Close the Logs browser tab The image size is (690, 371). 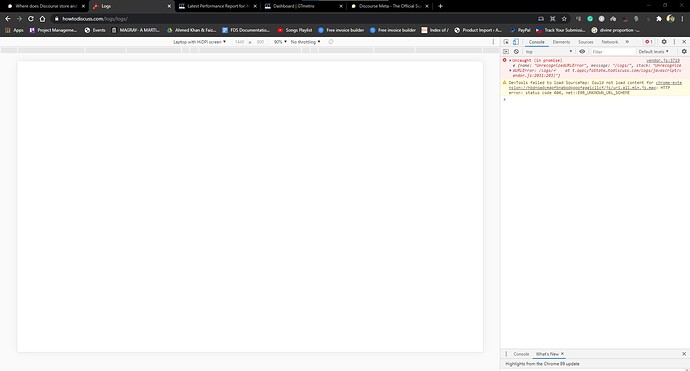coord(169,6)
